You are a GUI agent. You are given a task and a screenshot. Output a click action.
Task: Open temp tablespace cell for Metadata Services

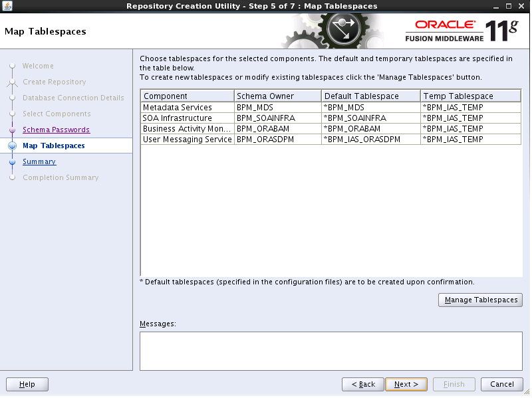pos(471,108)
